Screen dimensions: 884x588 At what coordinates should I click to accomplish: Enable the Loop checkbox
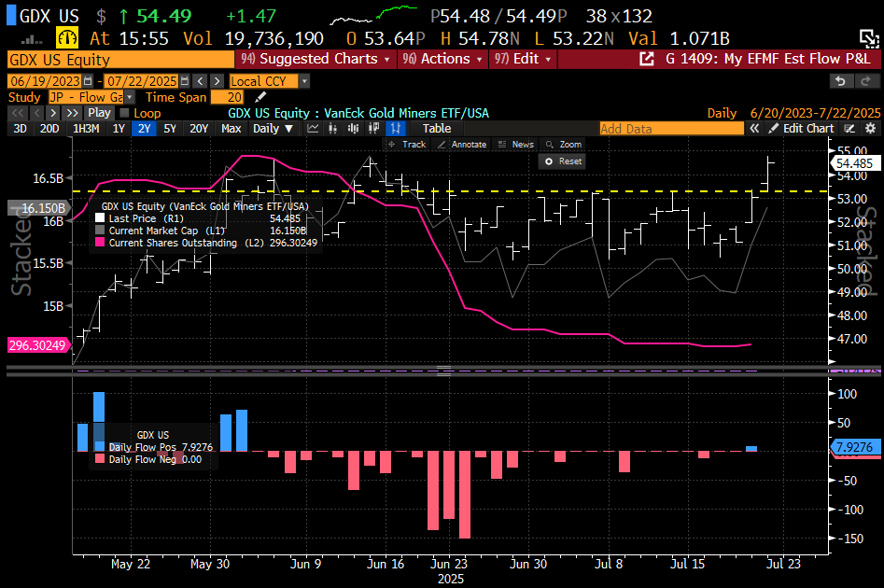[x=124, y=113]
